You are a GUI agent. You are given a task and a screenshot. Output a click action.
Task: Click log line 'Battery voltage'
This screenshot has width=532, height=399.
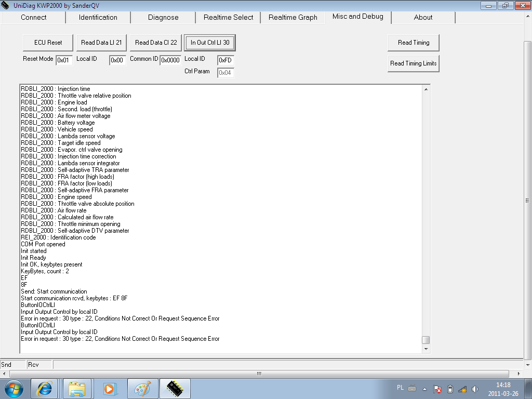[58, 123]
